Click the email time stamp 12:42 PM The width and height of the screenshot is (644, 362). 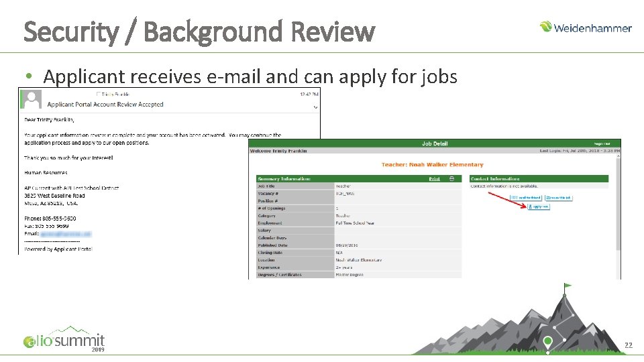pos(309,95)
